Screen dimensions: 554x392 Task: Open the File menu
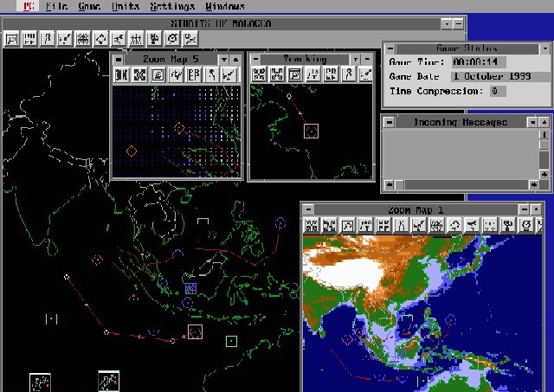tap(57, 6)
